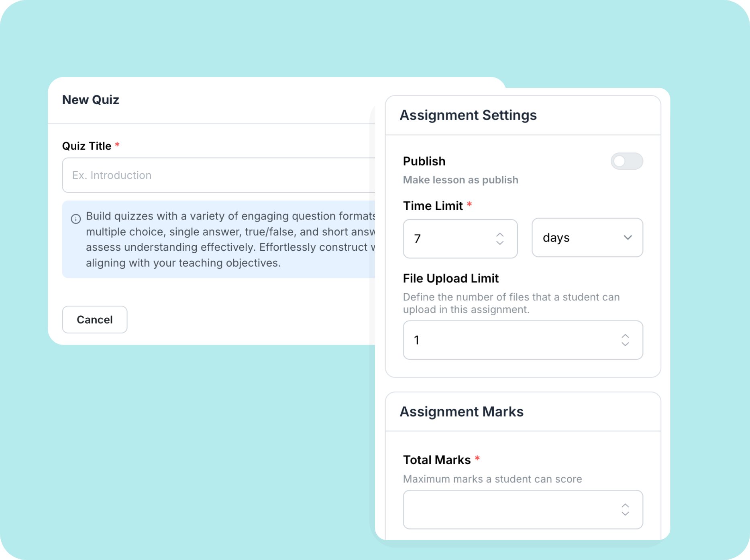This screenshot has height=560, width=750.
Task: Click the blue quiz information banner
Action: (219, 239)
